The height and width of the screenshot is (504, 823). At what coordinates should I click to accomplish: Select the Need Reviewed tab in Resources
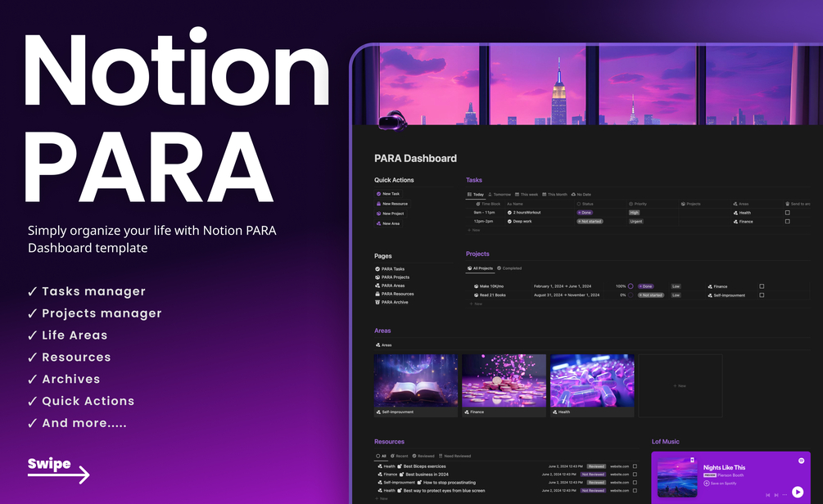click(x=454, y=457)
